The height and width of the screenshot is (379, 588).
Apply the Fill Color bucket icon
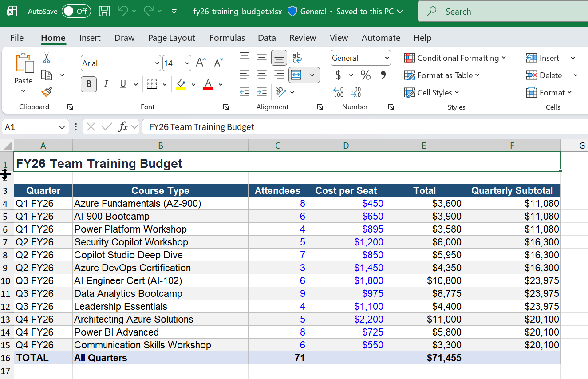point(181,84)
